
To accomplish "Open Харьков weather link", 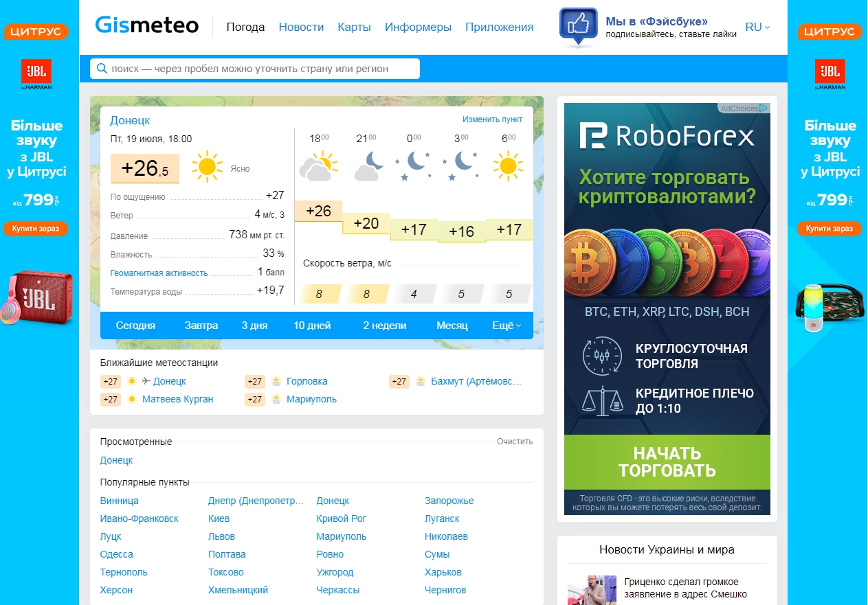I will [443, 572].
